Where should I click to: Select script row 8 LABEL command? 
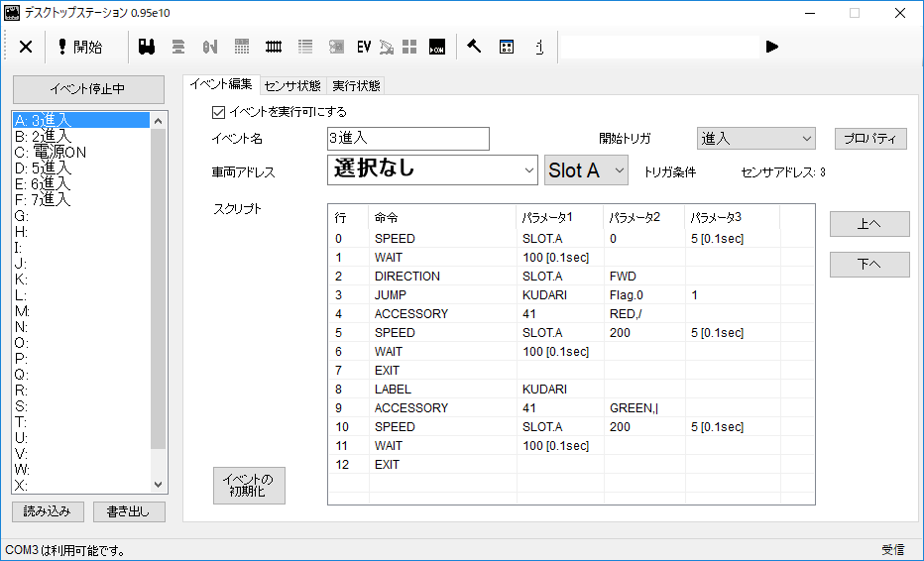tap(572, 390)
